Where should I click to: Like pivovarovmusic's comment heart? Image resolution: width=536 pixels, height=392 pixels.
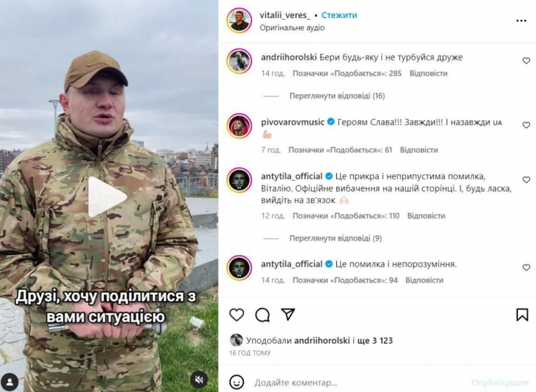coord(526,125)
